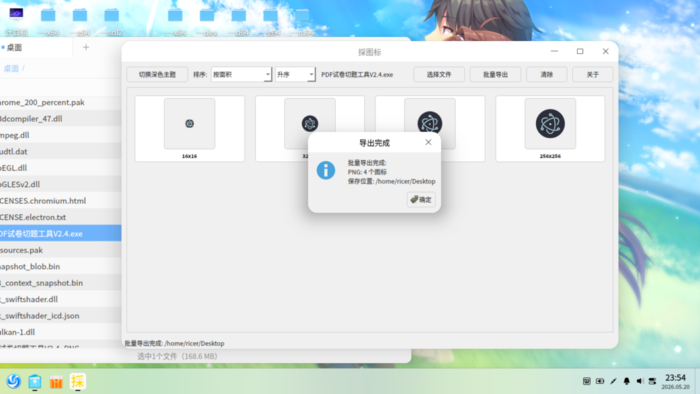Select v8_context_snapshot.bin in file manager
Screen dimensions: 700x394
click(60, 283)
